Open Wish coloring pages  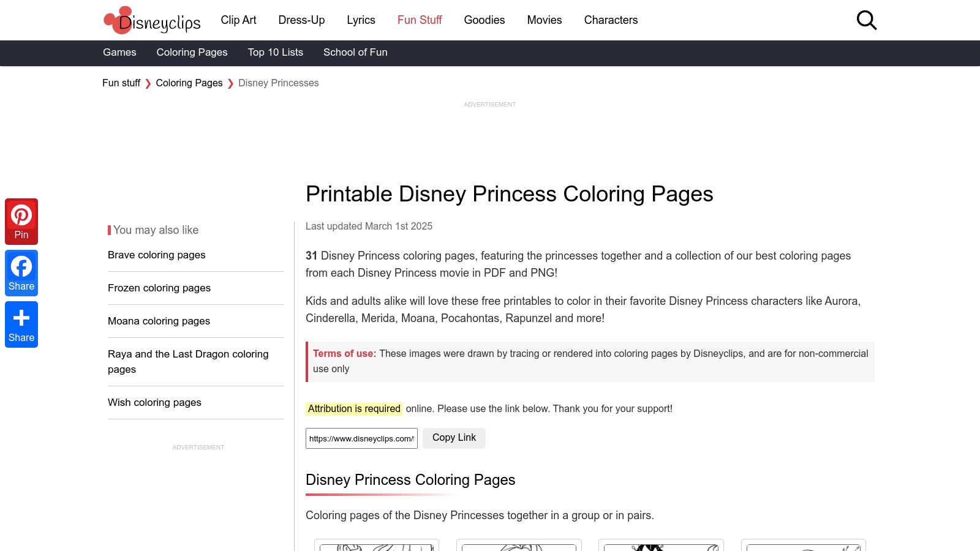pos(154,402)
